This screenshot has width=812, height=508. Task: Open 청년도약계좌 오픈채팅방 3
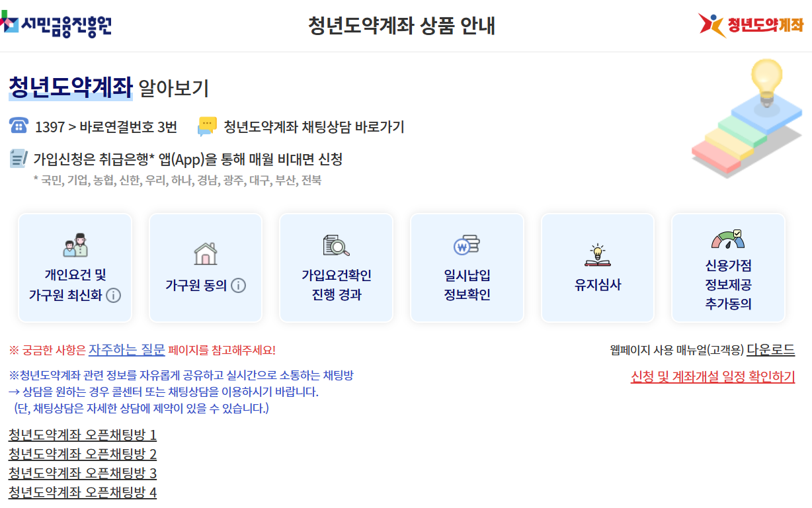click(81, 474)
